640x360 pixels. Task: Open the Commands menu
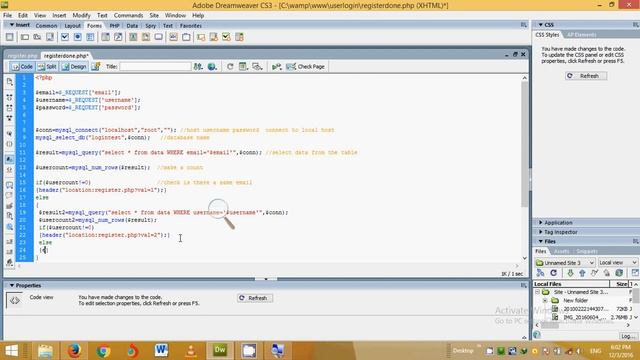pyautogui.click(x=128, y=16)
